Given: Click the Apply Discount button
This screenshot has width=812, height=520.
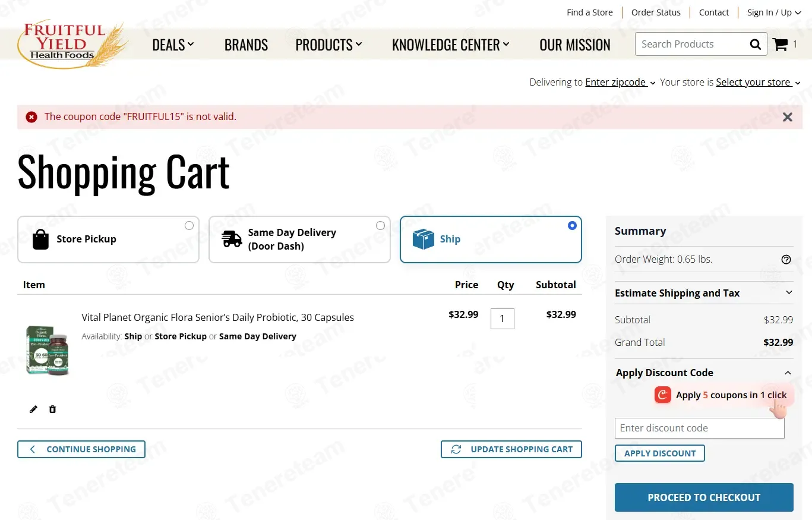Looking at the screenshot, I should pos(660,453).
